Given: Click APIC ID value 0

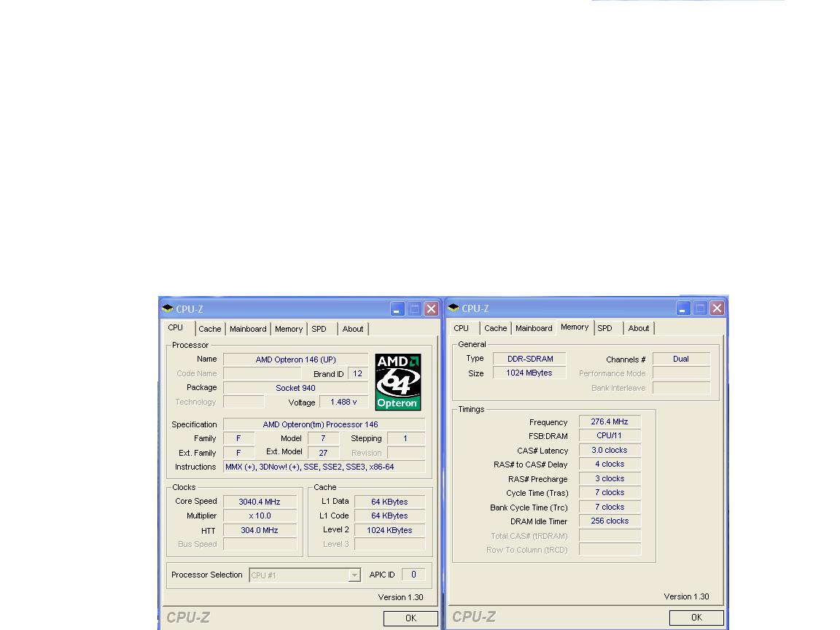Looking at the screenshot, I should 413,575.
